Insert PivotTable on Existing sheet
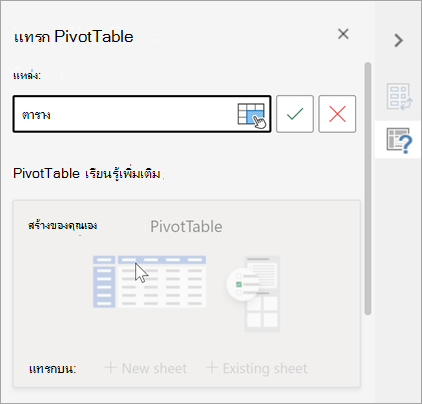422x404 pixels. (x=257, y=368)
